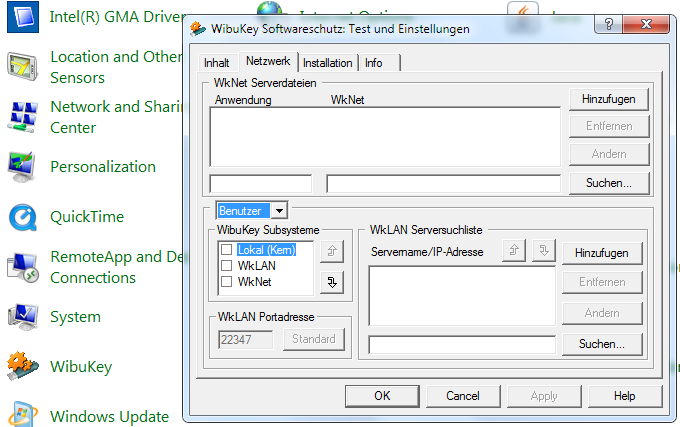Screen dimensions: 680x427
Task: Switch to the Installation tab
Action: [x=327, y=63]
